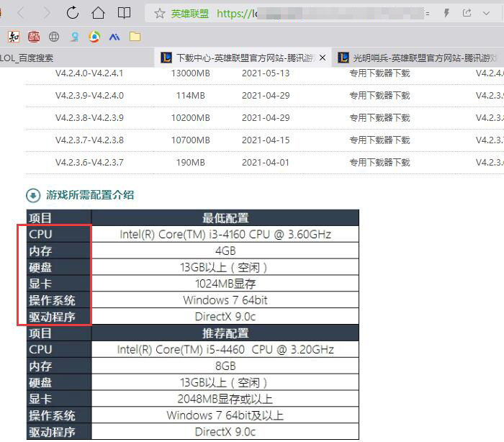Viewport: 504px width, 442px height.
Task: Click the browser forward arrow
Action: (47, 13)
